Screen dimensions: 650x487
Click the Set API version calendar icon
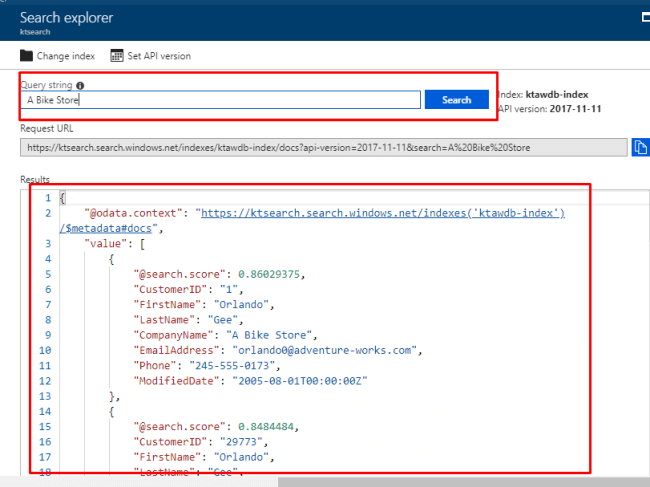coord(117,56)
